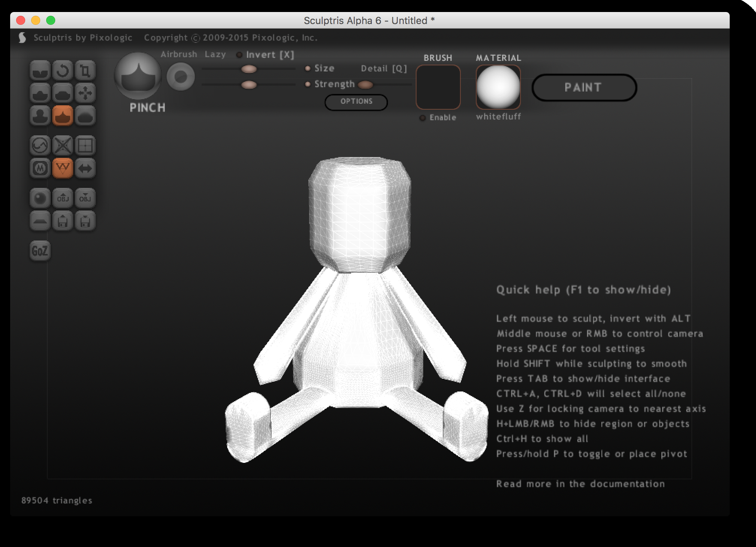Image resolution: width=756 pixels, height=547 pixels.
Task: Toggle the dot next to Size
Action: [308, 68]
